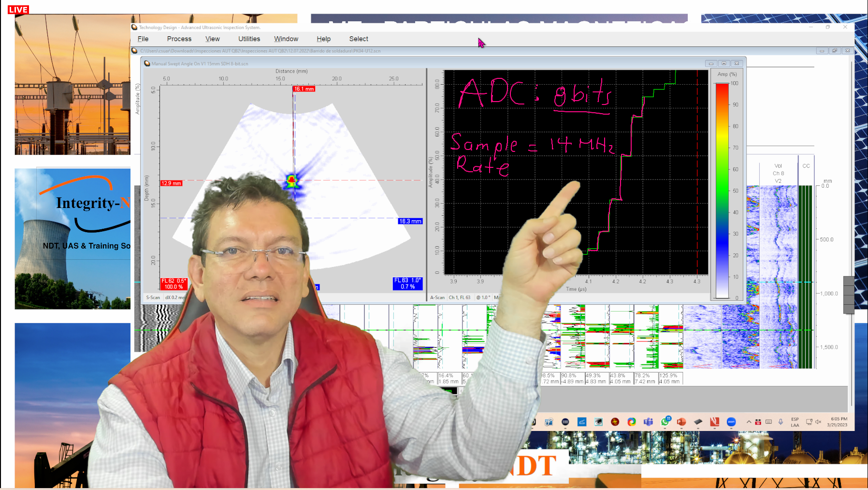Click the bright echo indication in the S-Scan
868x490 pixels.
pos(292,181)
